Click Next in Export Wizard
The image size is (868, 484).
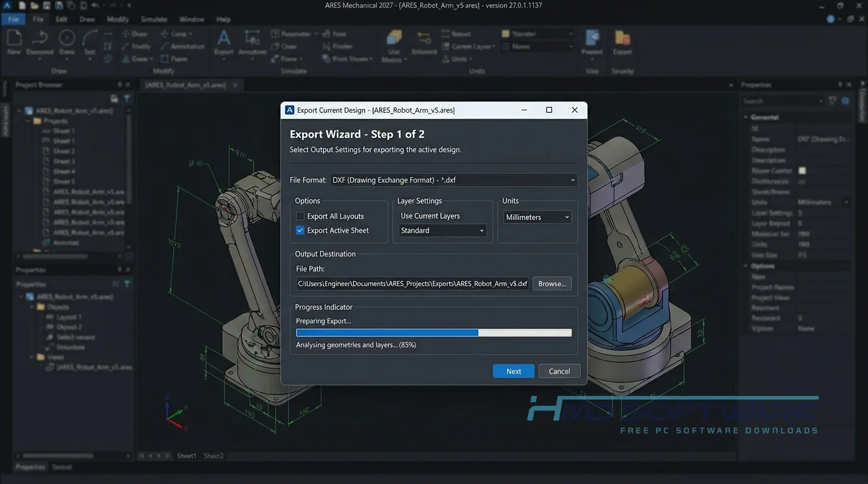[513, 371]
